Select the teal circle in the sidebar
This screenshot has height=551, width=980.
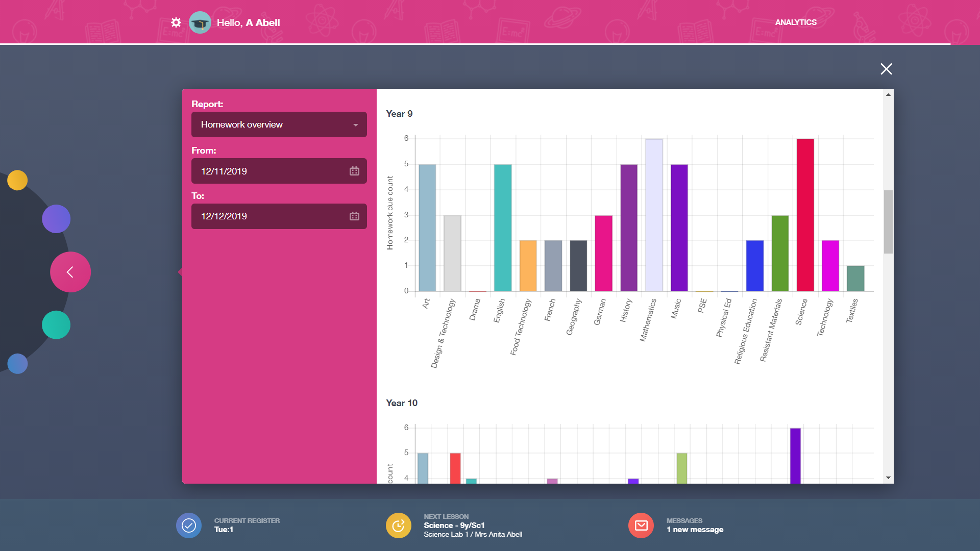click(56, 324)
